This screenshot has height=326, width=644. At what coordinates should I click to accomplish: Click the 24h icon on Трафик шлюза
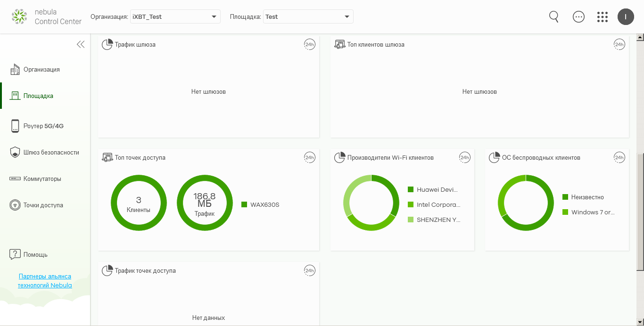[x=309, y=45]
